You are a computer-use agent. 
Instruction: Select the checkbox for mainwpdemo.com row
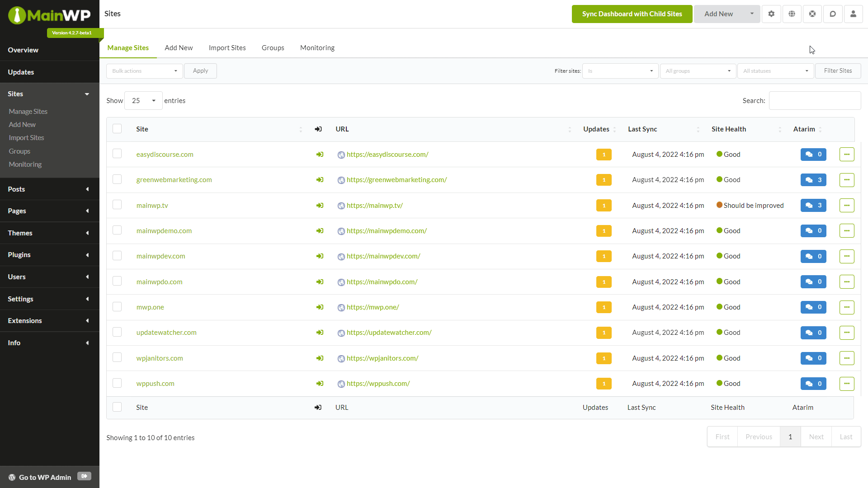pyautogui.click(x=117, y=230)
